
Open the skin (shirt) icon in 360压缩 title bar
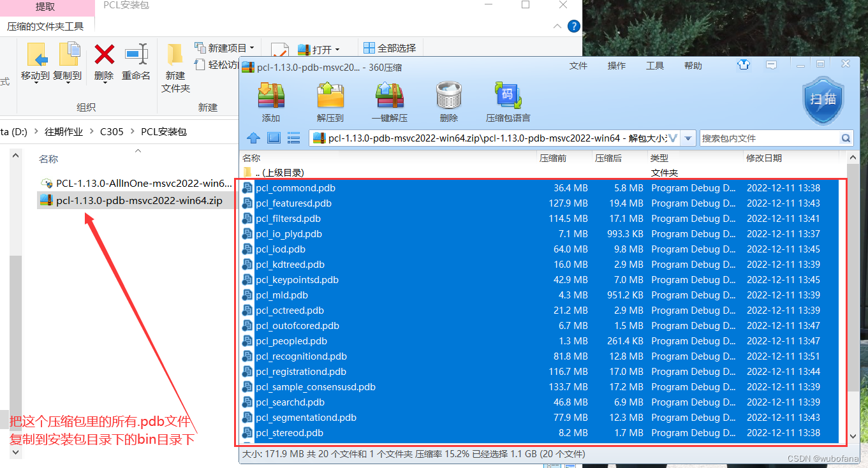pos(744,65)
